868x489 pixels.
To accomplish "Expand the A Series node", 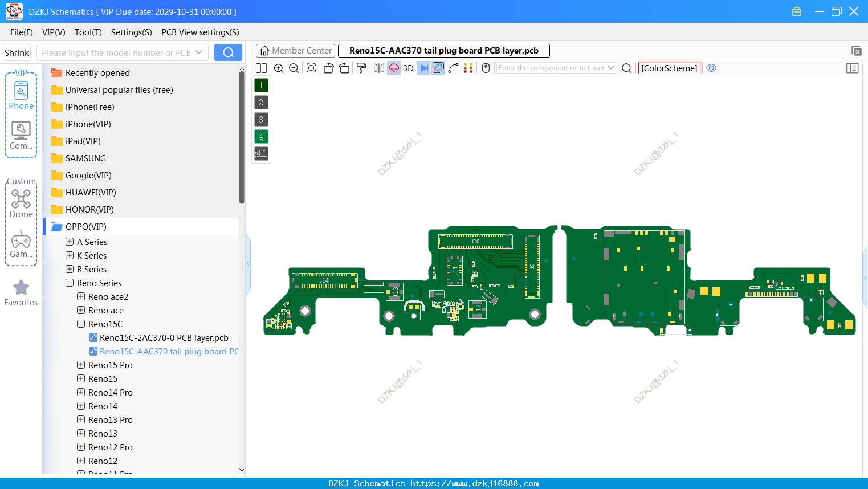I will 70,242.
